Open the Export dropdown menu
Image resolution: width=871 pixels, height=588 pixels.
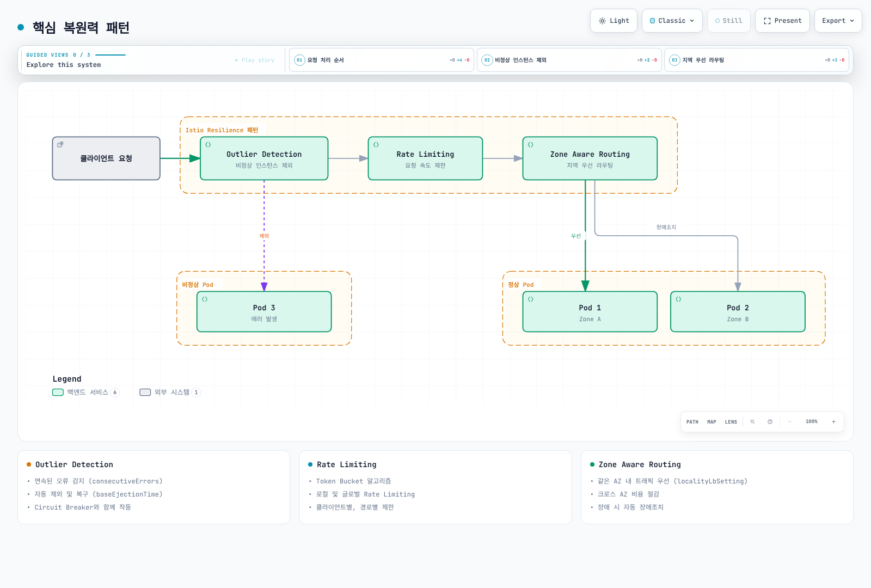838,21
